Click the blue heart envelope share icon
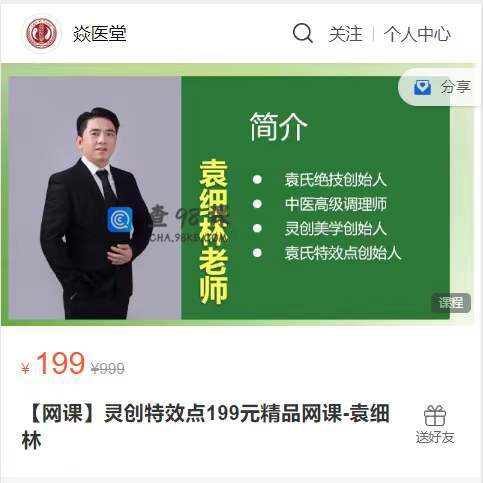Screen dimensions: 483x483 click(422, 87)
